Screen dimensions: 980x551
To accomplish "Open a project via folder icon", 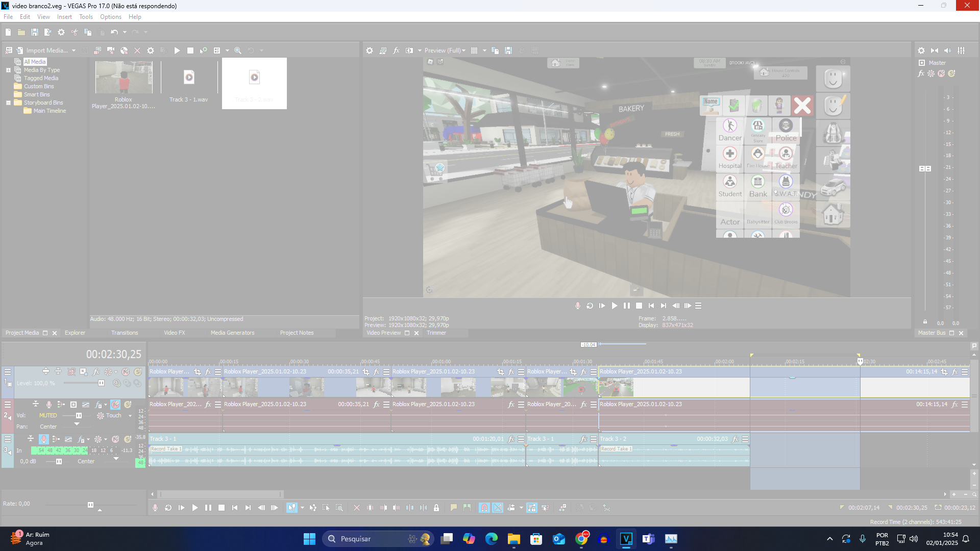I will coord(21,32).
